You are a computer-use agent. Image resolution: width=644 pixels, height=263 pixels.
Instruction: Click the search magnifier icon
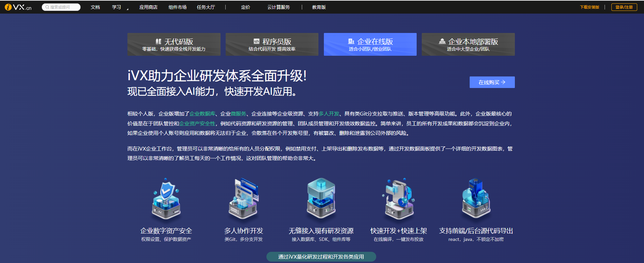(47, 7)
